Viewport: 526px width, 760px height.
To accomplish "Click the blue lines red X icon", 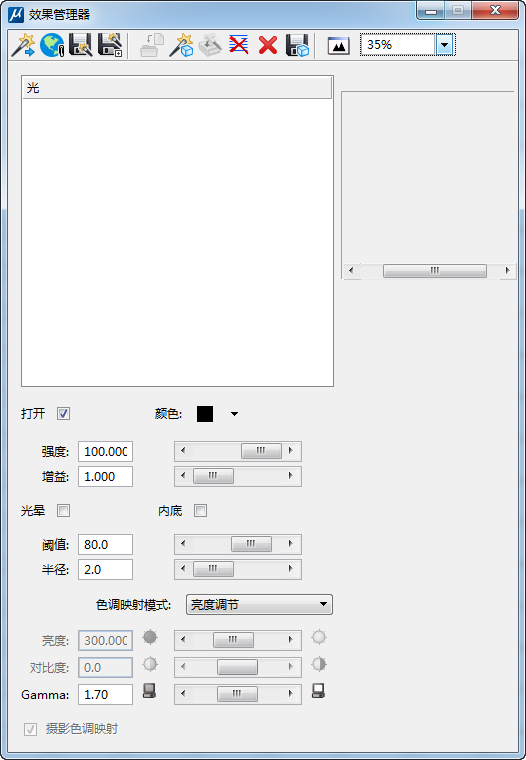I will pyautogui.click(x=239, y=46).
